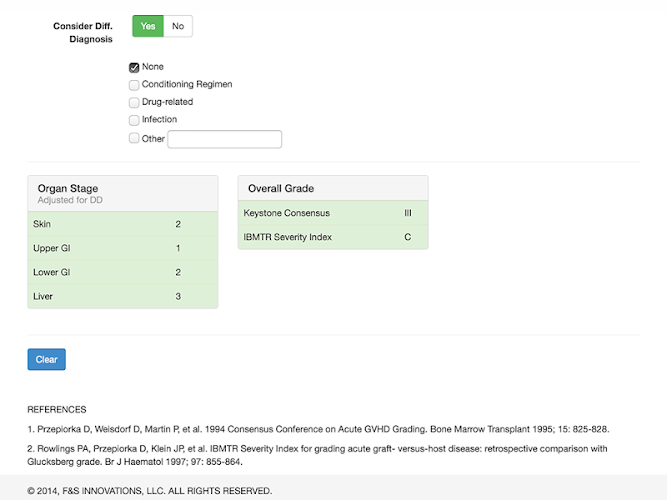The width and height of the screenshot is (667, 500).
Task: Click the Overall Grade panel header
Action: pos(332,188)
